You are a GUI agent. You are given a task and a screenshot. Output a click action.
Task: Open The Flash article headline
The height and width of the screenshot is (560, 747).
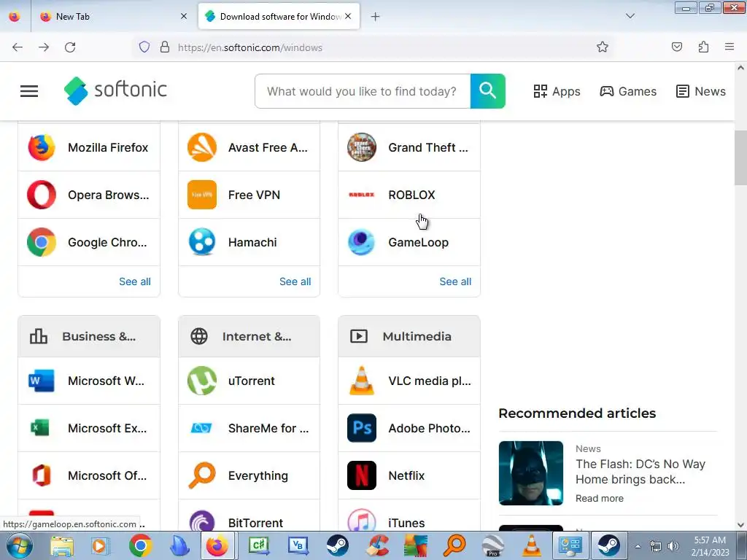pyautogui.click(x=640, y=472)
